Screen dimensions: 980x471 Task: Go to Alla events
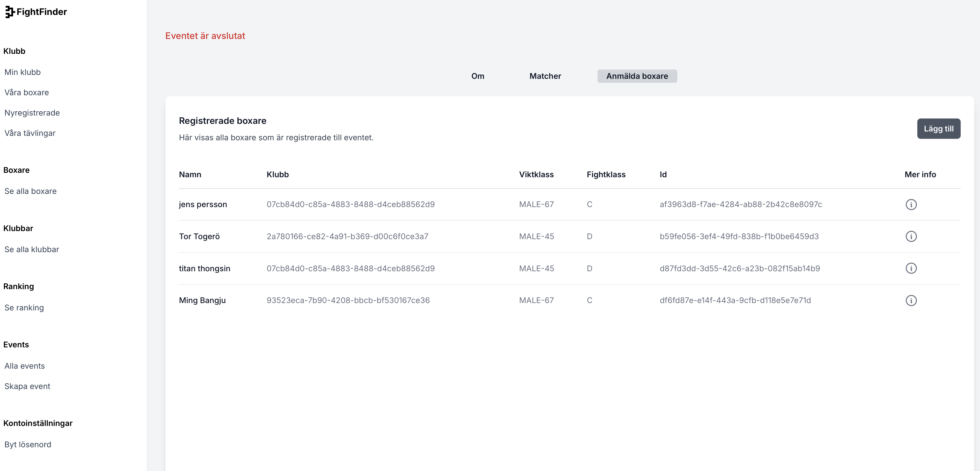coord(24,366)
